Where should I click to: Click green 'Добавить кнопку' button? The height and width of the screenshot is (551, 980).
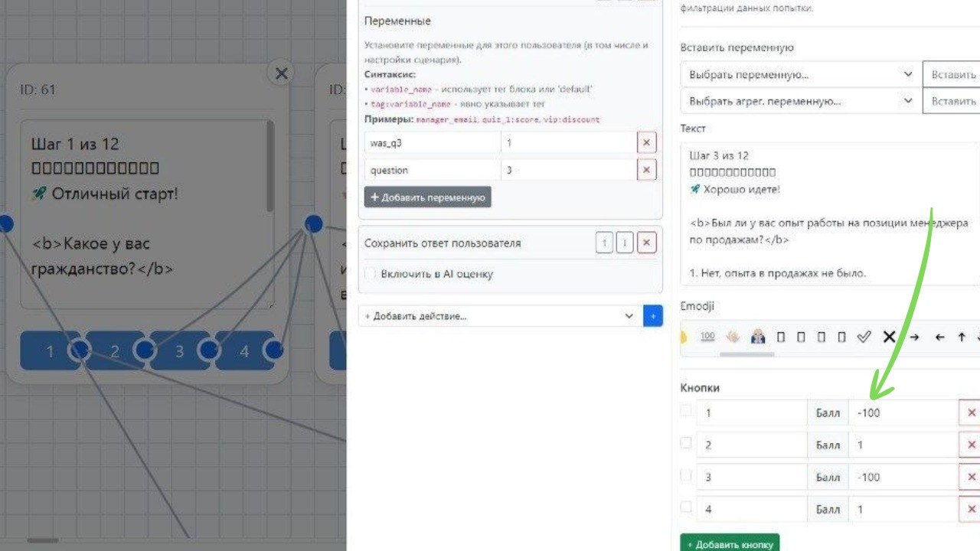(730, 544)
